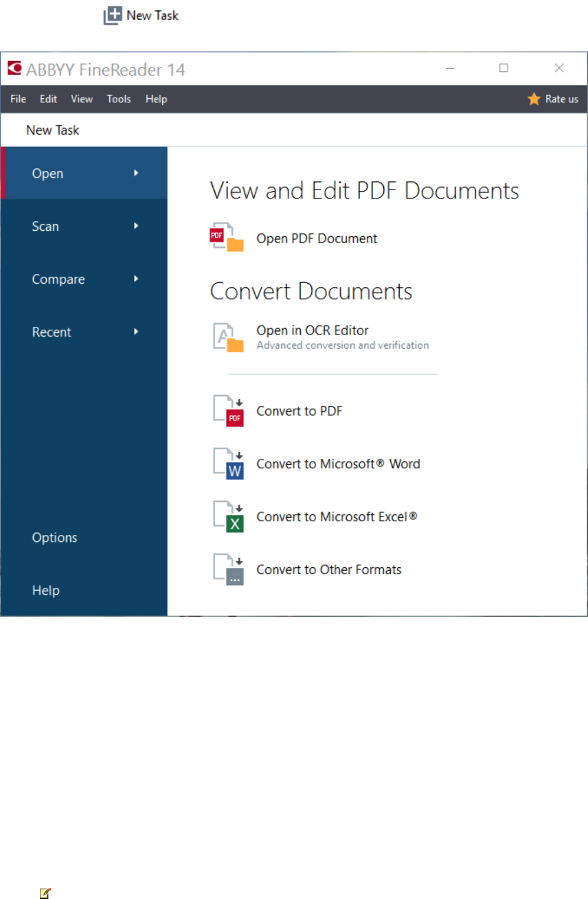Click Convert to Microsoft Excel text
The height and width of the screenshot is (899, 588).
coord(337,516)
